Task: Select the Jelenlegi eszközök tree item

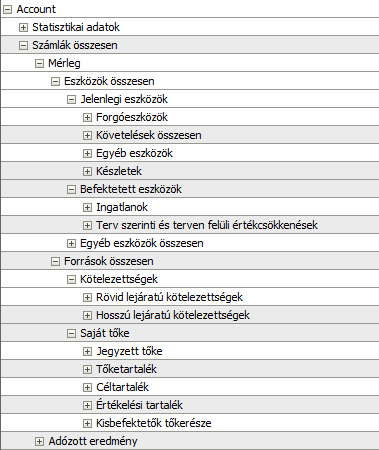Action: click(x=124, y=99)
